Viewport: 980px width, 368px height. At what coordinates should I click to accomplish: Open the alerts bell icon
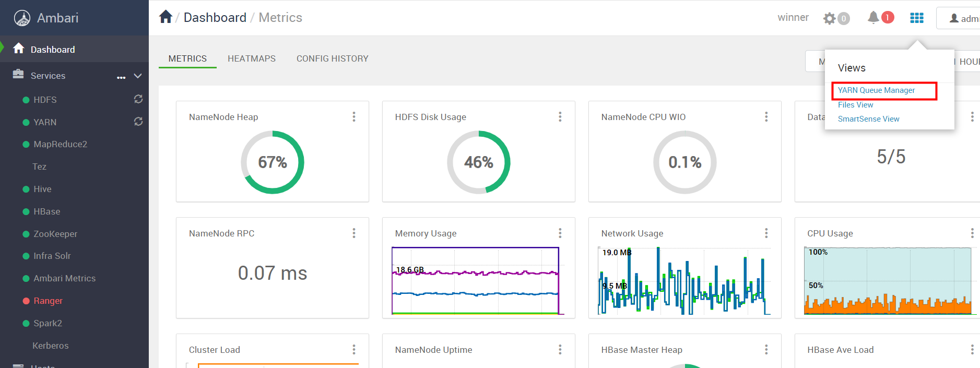(873, 18)
